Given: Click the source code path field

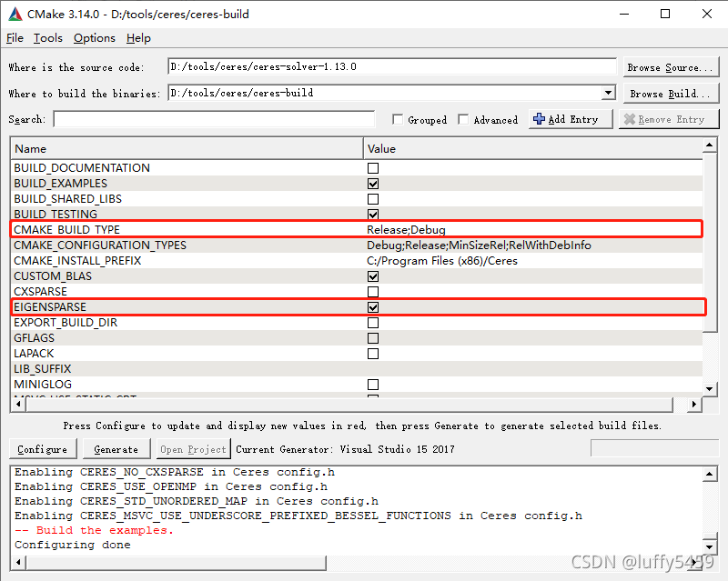Looking at the screenshot, I should [392, 66].
